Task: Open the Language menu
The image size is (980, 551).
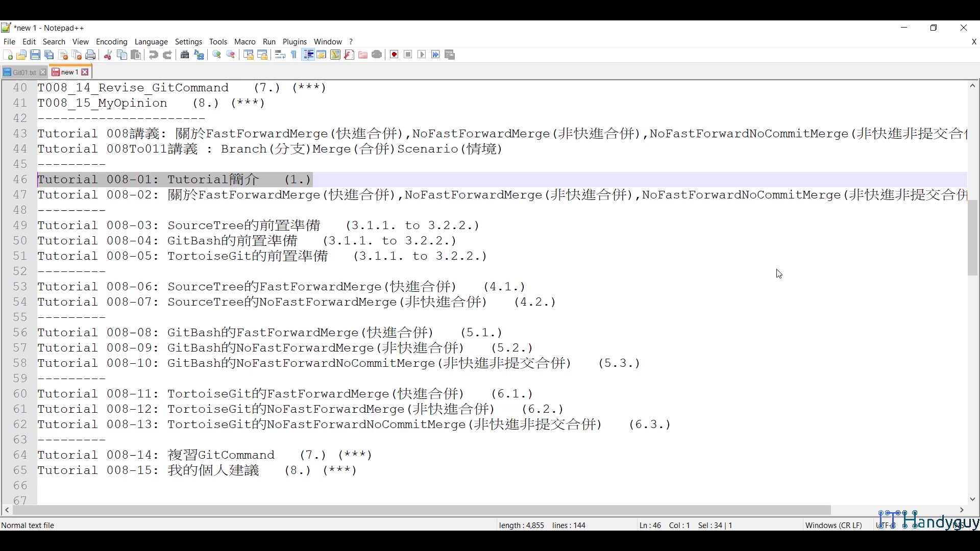Action: (151, 42)
